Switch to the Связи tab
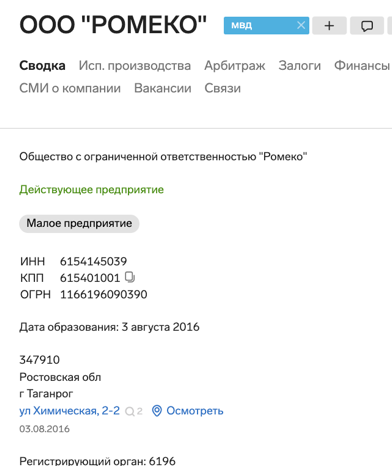This screenshot has height=466, width=392. tap(222, 88)
